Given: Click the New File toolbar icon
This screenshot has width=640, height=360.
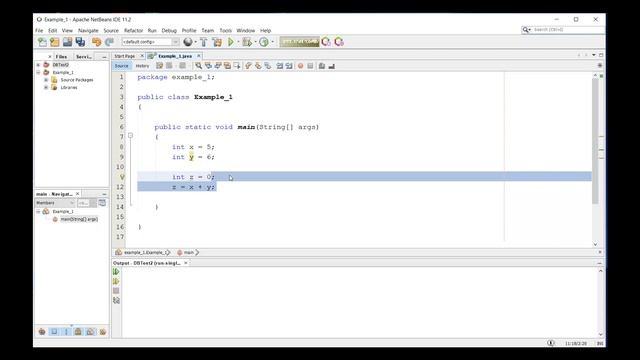Looking at the screenshot, I should (42, 42).
